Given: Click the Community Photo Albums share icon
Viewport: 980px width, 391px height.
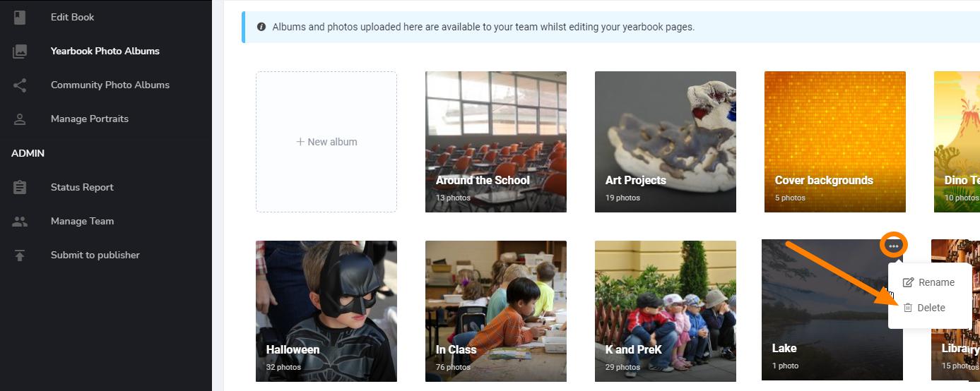Looking at the screenshot, I should pos(20,85).
